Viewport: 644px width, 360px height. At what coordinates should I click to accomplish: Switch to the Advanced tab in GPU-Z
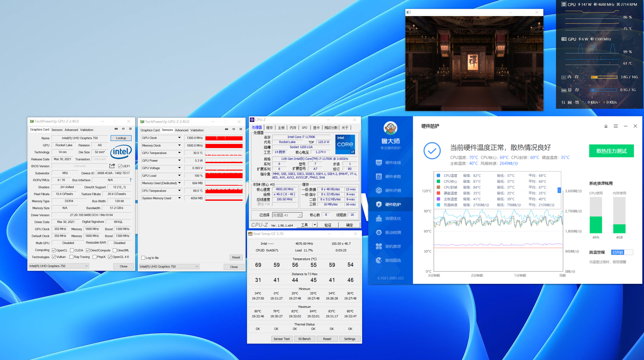[71, 130]
